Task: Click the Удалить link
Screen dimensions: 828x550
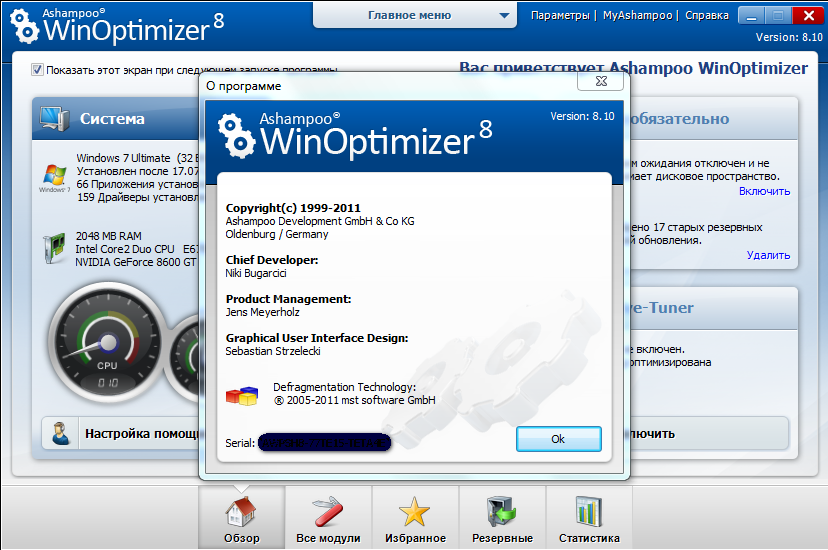Action: coord(768,255)
